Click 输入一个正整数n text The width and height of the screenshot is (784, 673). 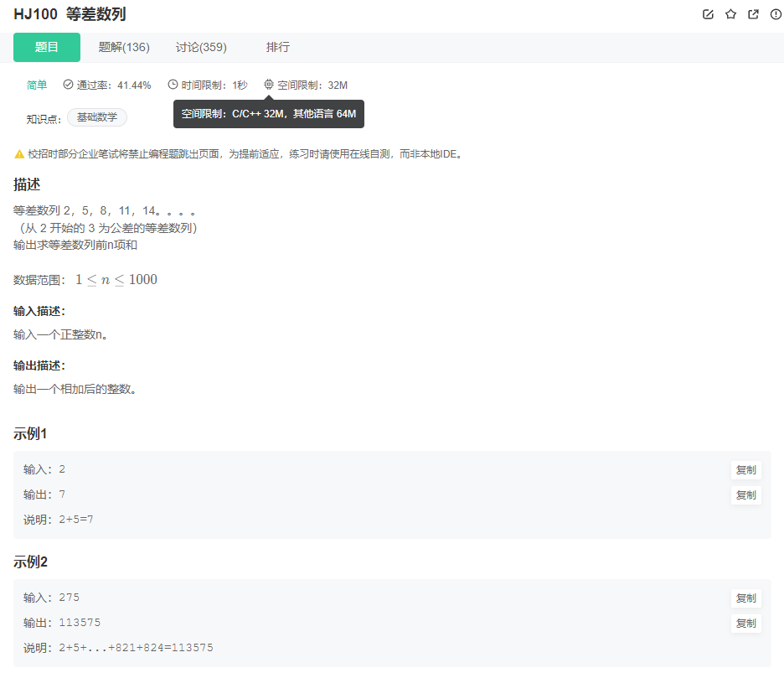pyautogui.click(x=60, y=334)
